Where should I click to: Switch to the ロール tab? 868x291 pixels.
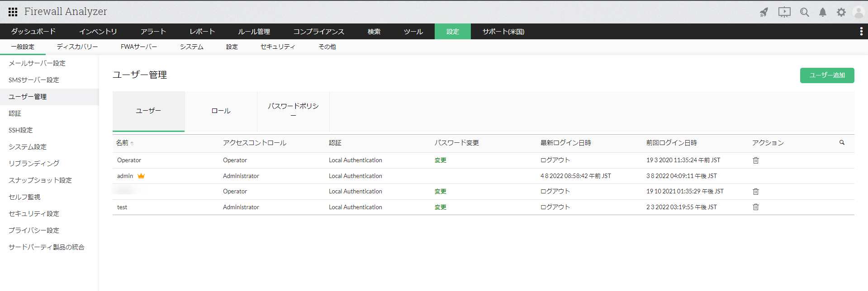coord(221,111)
